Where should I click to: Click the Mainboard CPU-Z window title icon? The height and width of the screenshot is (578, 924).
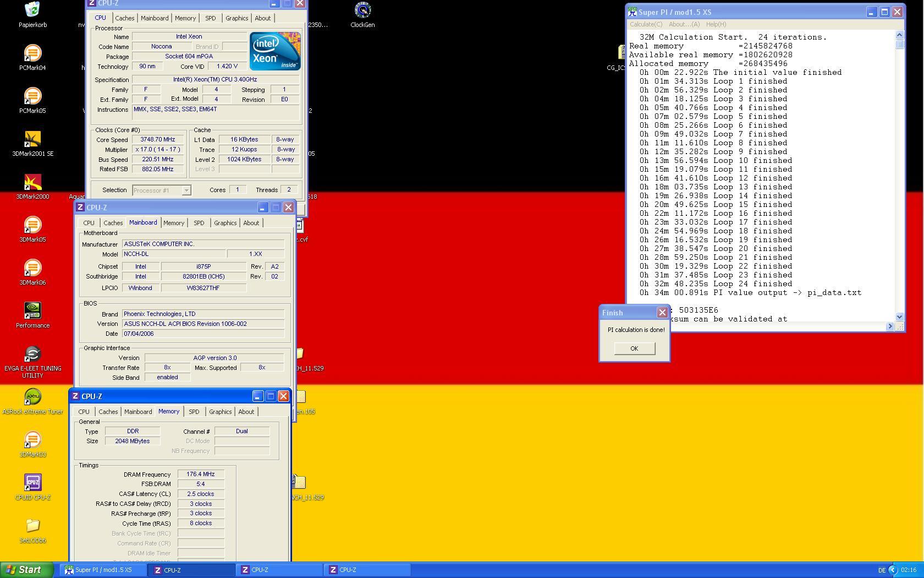tap(80, 207)
